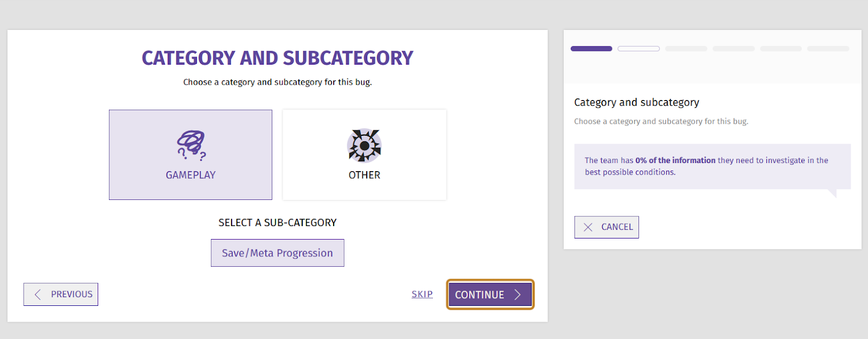
Task: Go back with the PREVIOUS button text
Action: click(x=72, y=294)
